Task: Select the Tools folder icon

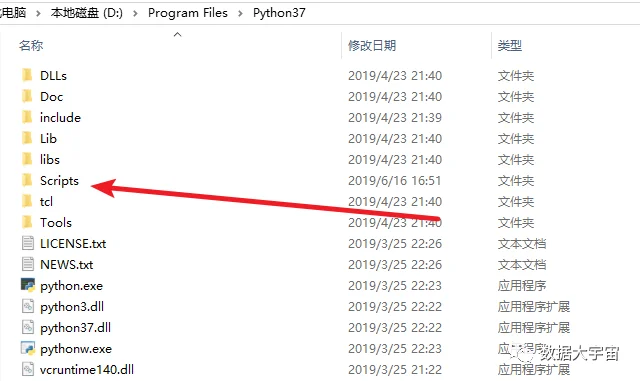Action: [27, 222]
